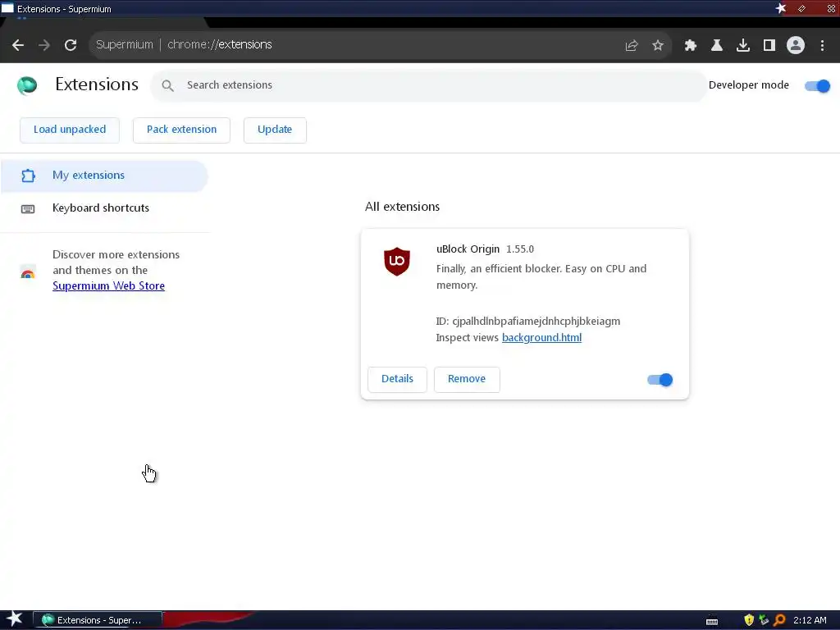
Task: Disable uBlock Origin with its toggle
Action: coord(660,380)
